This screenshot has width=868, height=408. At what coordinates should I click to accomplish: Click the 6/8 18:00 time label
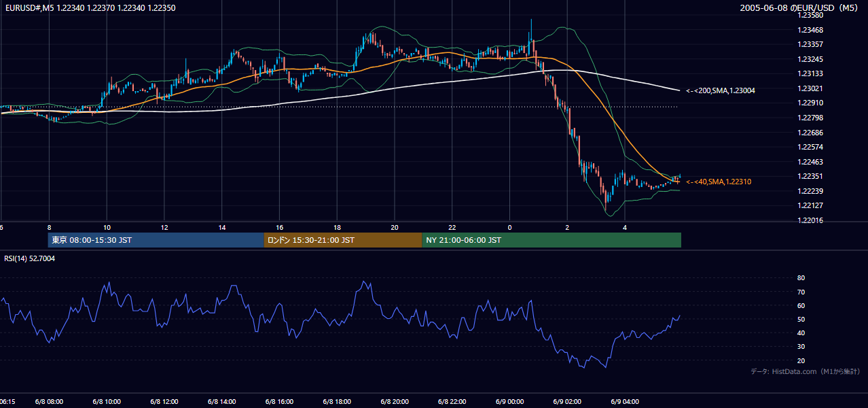point(337,401)
